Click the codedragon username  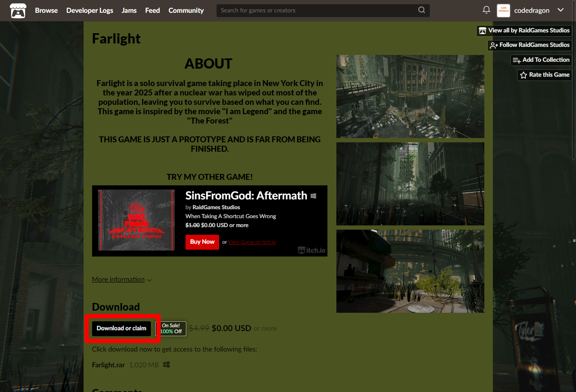[x=532, y=10]
